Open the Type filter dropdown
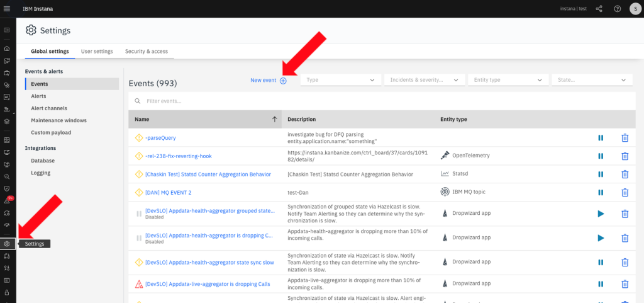This screenshot has width=644, height=303. point(341,80)
